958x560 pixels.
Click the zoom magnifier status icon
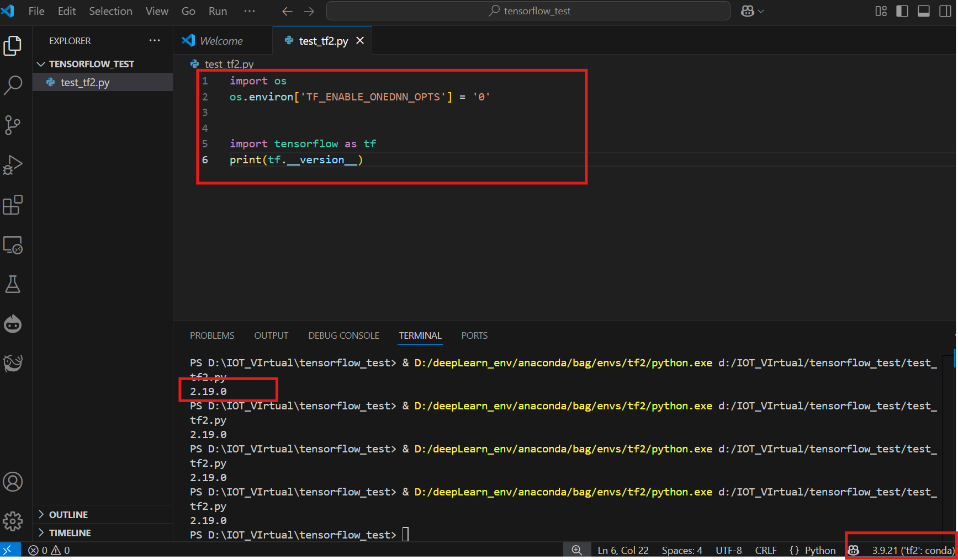tap(576, 550)
